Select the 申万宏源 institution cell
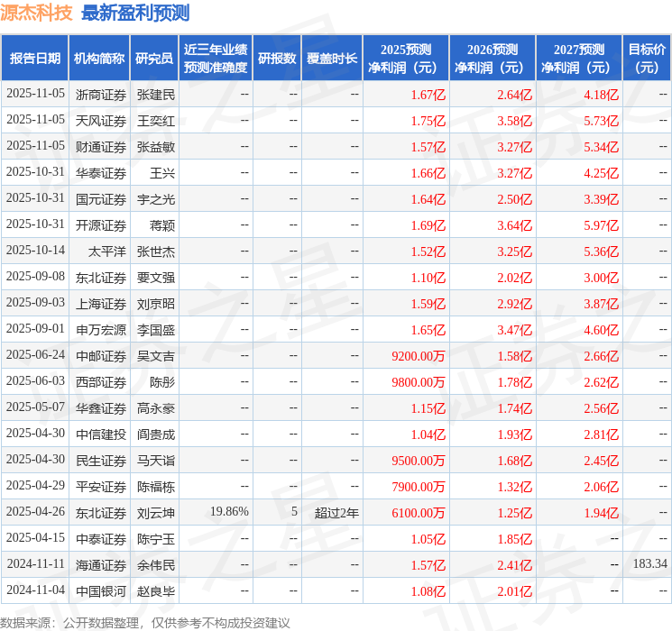This screenshot has width=672, height=631. tap(101, 330)
